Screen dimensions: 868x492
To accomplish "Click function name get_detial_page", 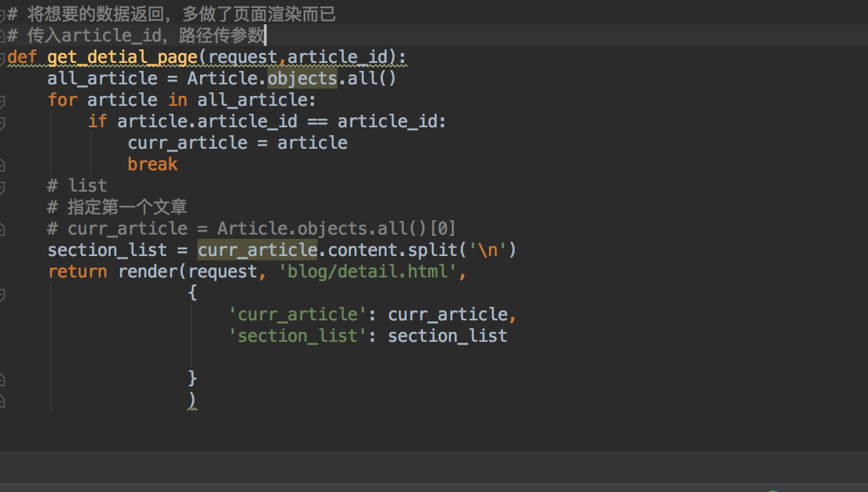I will (123, 57).
